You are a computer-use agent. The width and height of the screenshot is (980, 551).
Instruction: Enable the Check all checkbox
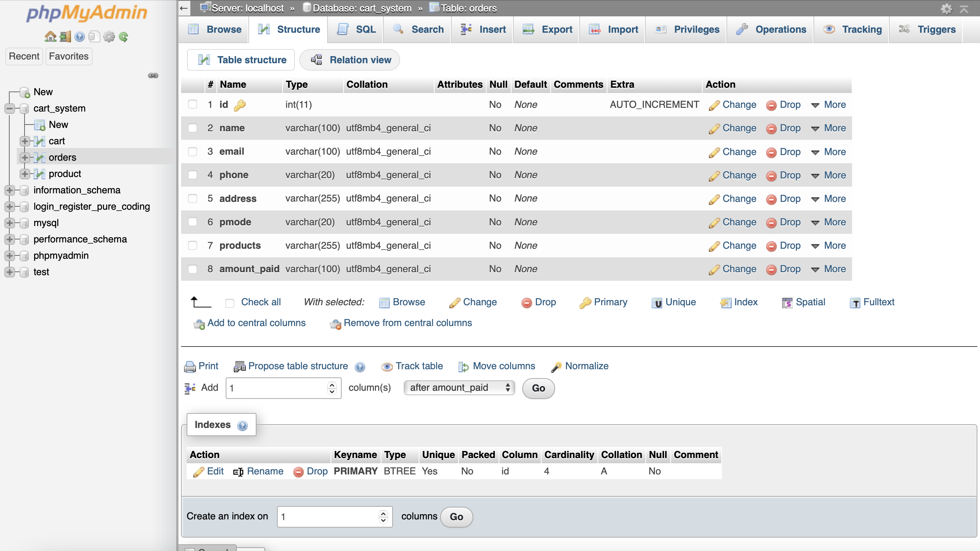(229, 303)
